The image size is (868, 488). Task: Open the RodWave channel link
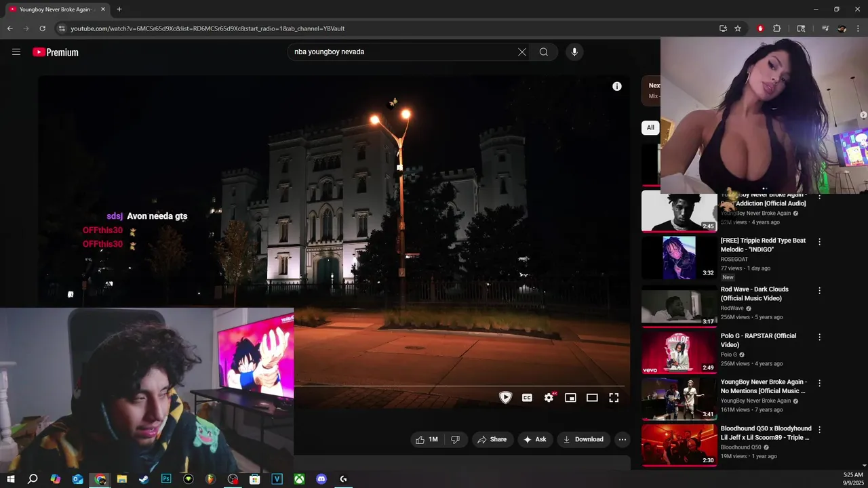(733, 308)
